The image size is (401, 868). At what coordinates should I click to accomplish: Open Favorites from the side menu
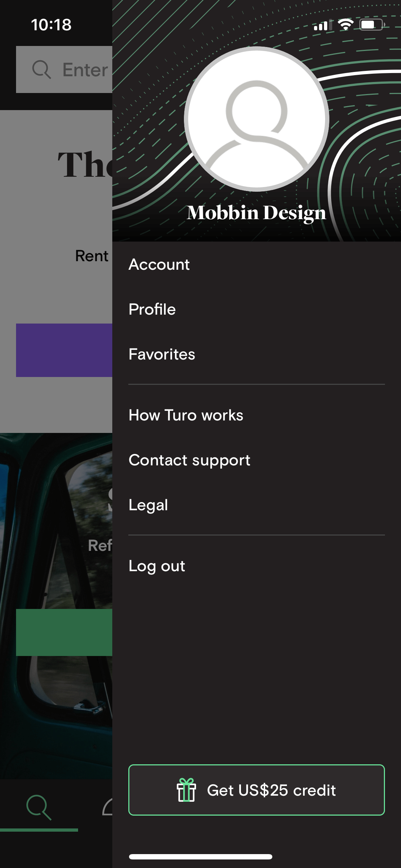tap(162, 354)
